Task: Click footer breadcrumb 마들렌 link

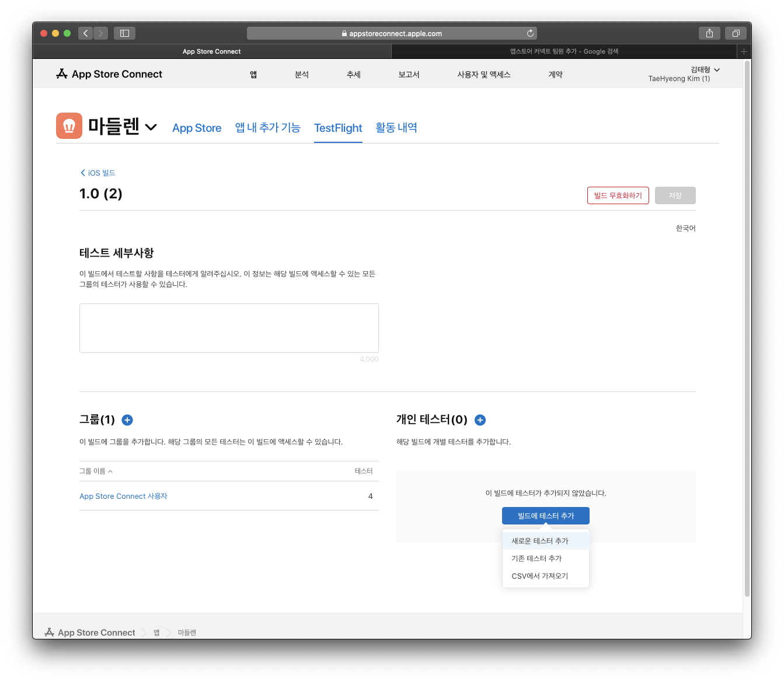Action: 187,632
